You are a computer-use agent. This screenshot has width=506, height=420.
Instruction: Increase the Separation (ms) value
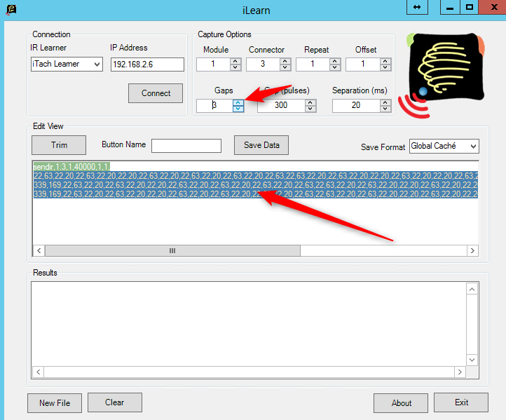[x=385, y=102]
